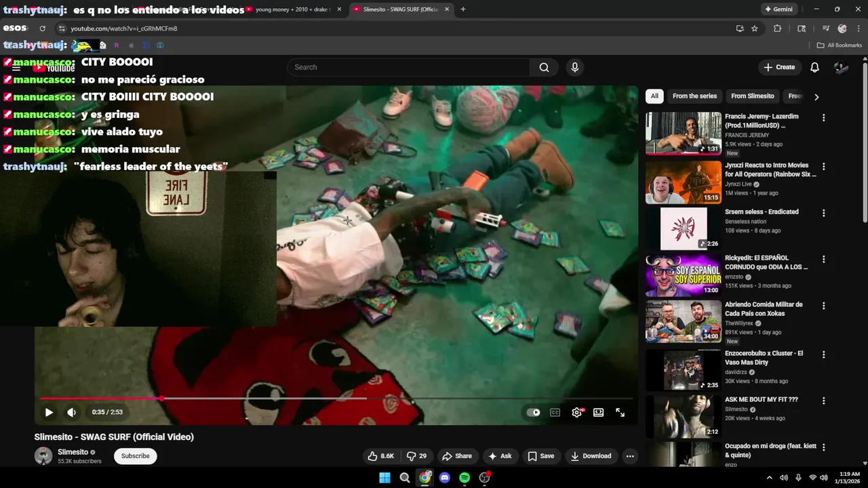Image resolution: width=868 pixels, height=488 pixels.
Task: Open All Bookmarks folder
Action: tap(840, 45)
